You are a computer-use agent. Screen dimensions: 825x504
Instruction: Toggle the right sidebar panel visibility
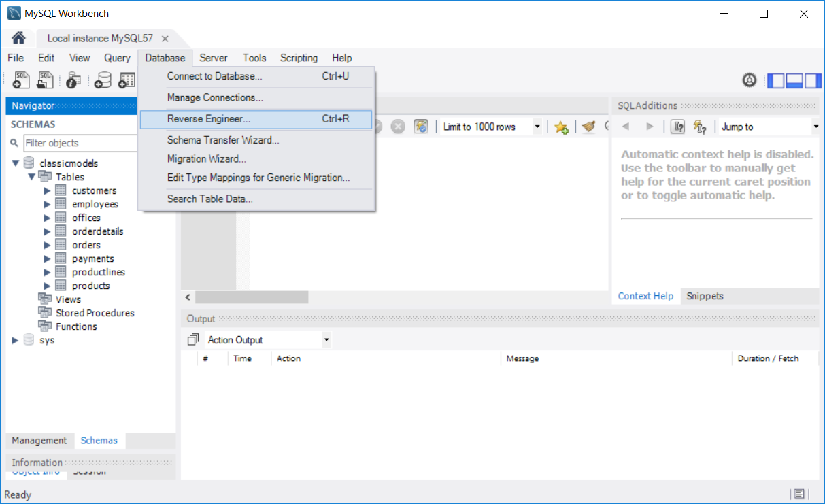point(813,80)
